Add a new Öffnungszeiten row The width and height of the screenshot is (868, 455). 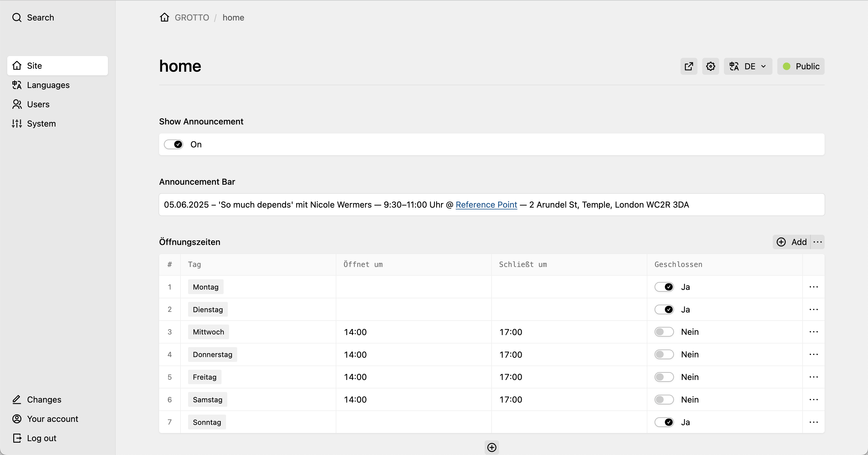[x=791, y=242]
